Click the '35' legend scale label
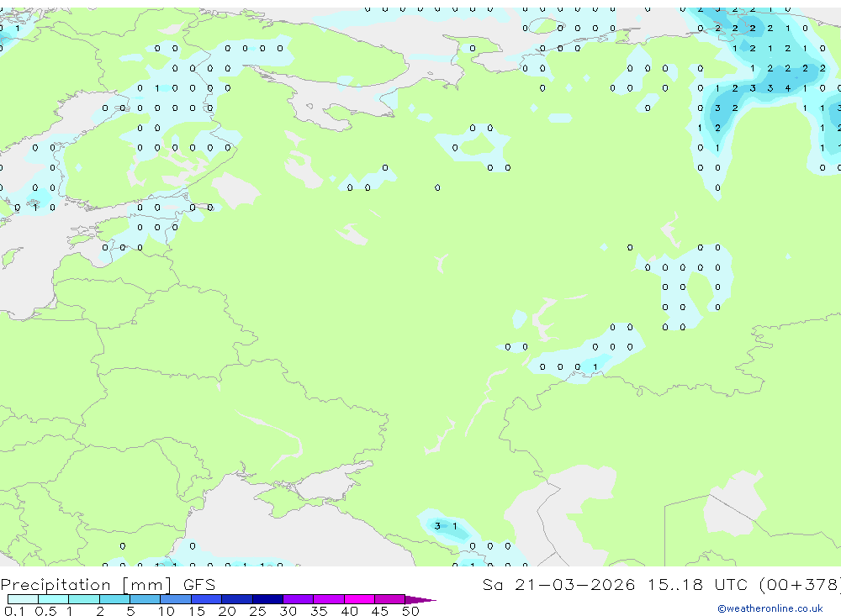The image size is (841, 616). tap(319, 611)
